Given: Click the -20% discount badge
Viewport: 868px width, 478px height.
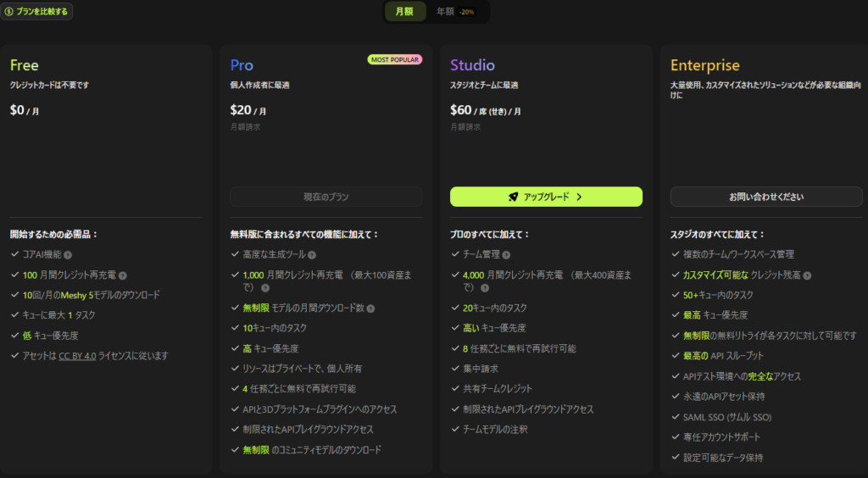Looking at the screenshot, I should coord(467,12).
